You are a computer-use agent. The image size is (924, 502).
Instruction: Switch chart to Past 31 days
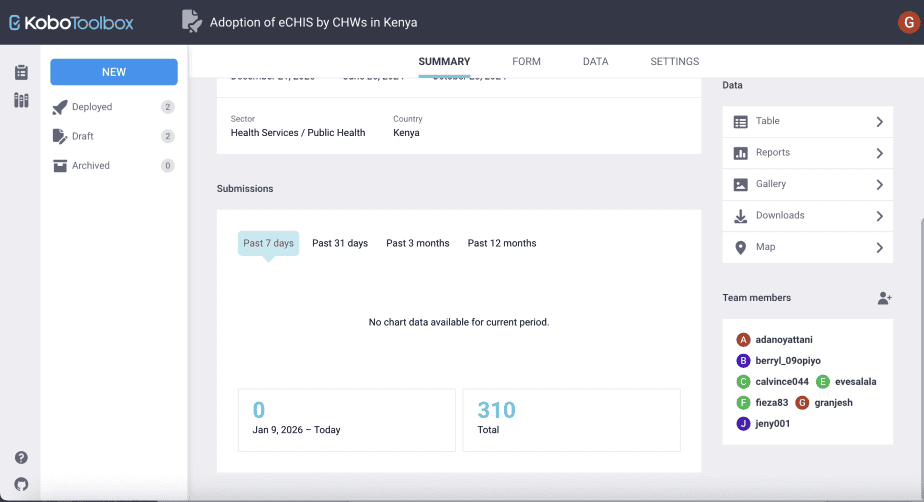pos(340,243)
